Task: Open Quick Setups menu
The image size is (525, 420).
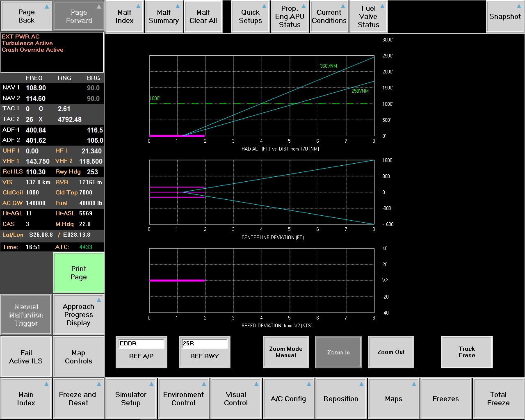Action: pyautogui.click(x=250, y=16)
